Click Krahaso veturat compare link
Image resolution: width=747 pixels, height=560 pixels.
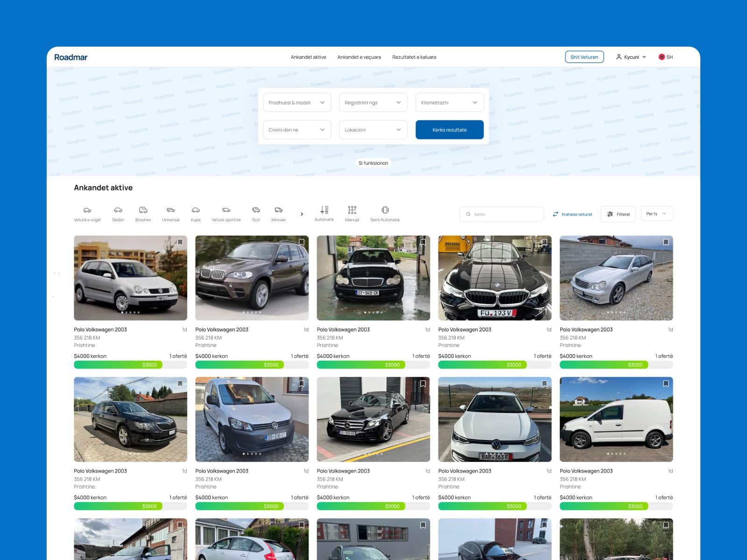(572, 214)
